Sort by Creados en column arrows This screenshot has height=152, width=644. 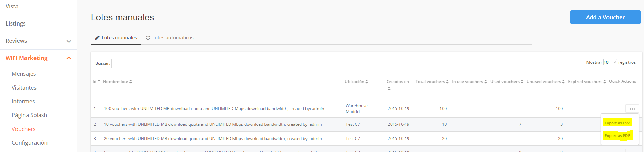(389, 89)
